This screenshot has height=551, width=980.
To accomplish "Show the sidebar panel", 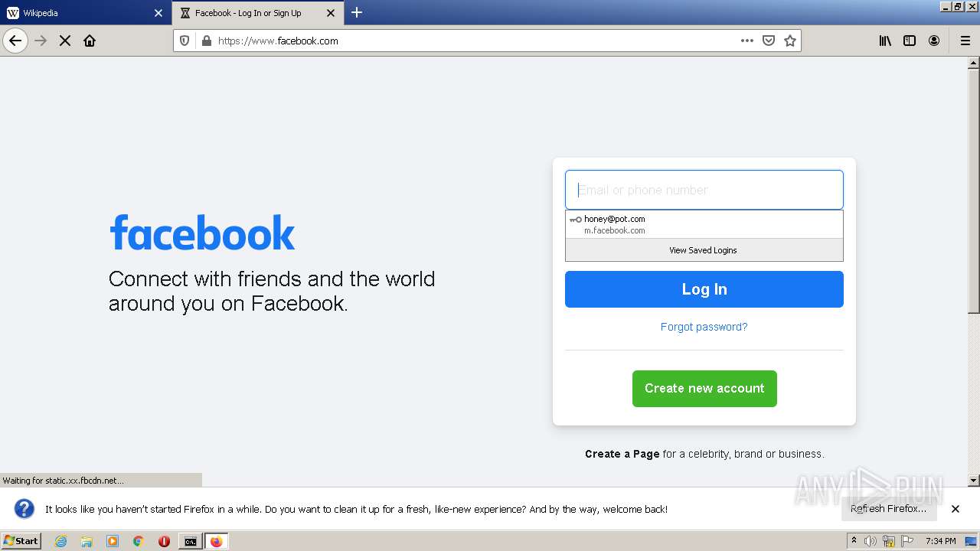I will click(x=910, y=41).
